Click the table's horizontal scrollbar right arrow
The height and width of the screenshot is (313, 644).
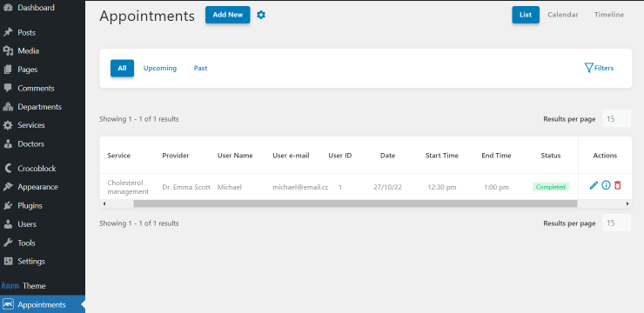point(627,203)
